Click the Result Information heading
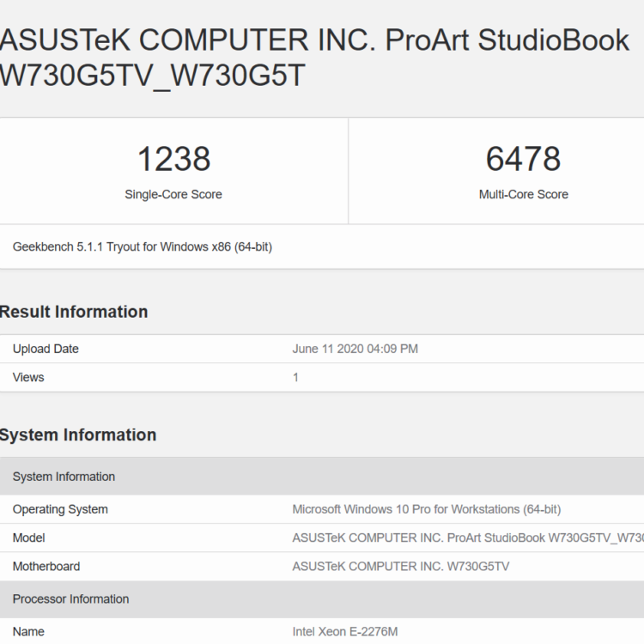The width and height of the screenshot is (644, 644). 74,312
